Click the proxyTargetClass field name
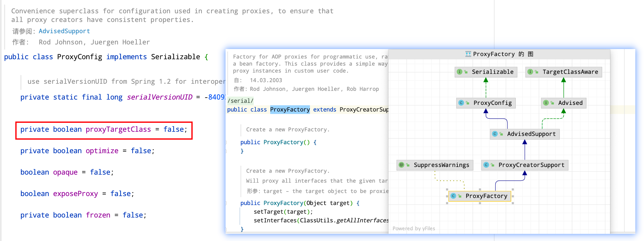This screenshot has height=241, width=644. pos(118,129)
